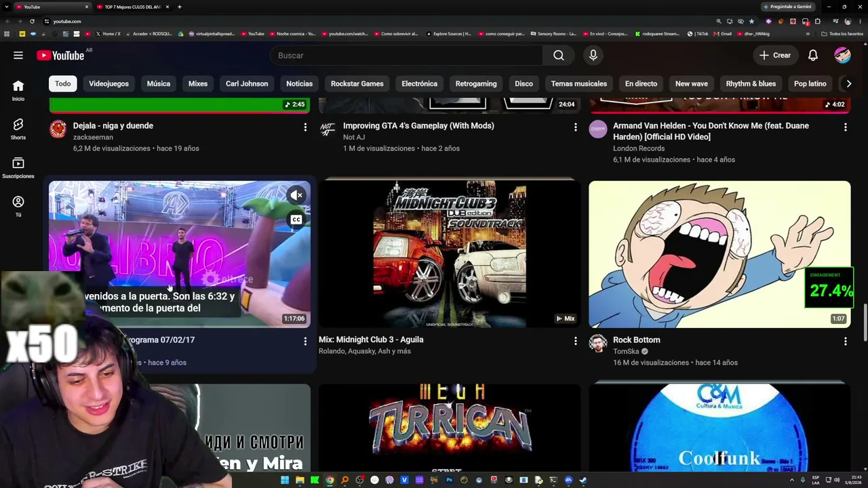Click the search magnifier button
868x488 pixels.
pyautogui.click(x=559, y=56)
